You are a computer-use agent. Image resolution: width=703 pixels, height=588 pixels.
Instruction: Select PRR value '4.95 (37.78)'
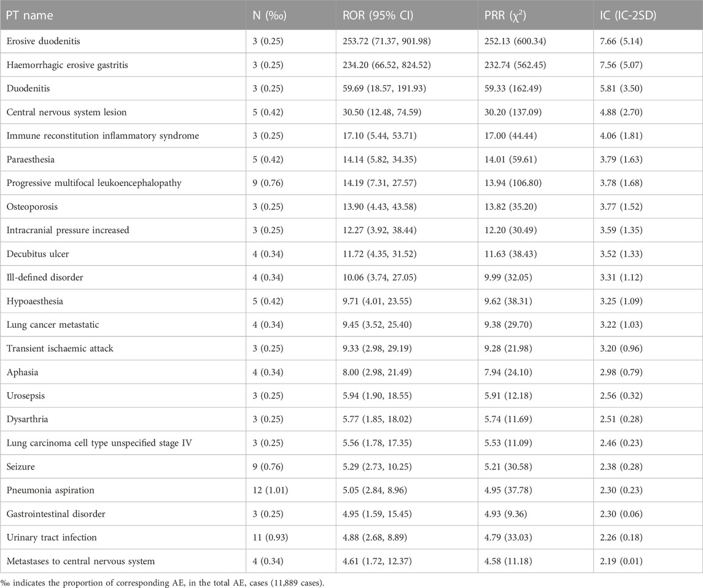[x=508, y=490]
